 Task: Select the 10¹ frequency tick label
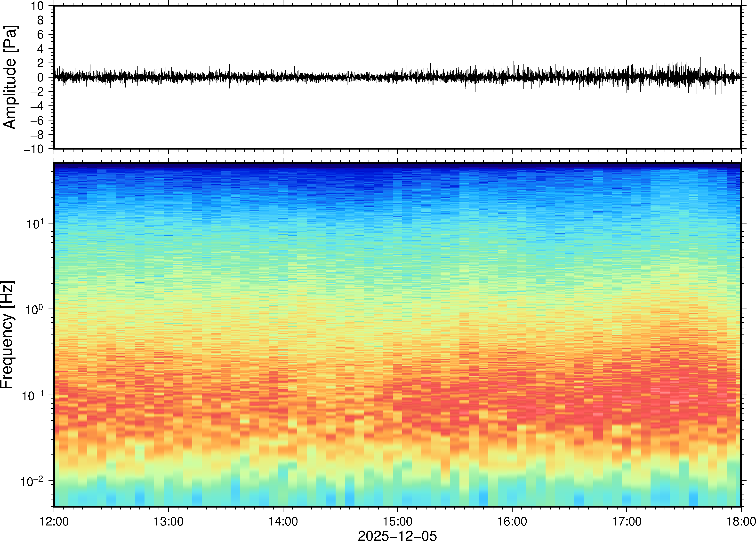coord(35,223)
